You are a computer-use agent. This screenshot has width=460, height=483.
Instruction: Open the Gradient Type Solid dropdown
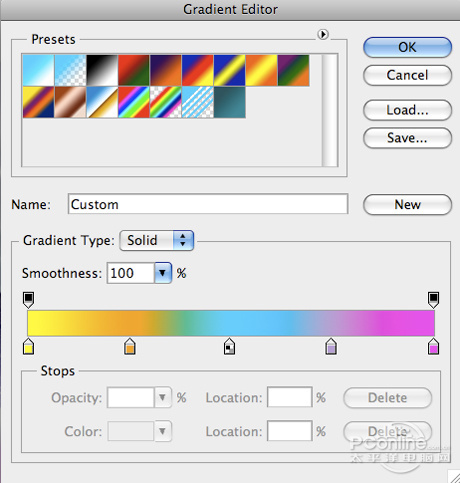point(157,240)
